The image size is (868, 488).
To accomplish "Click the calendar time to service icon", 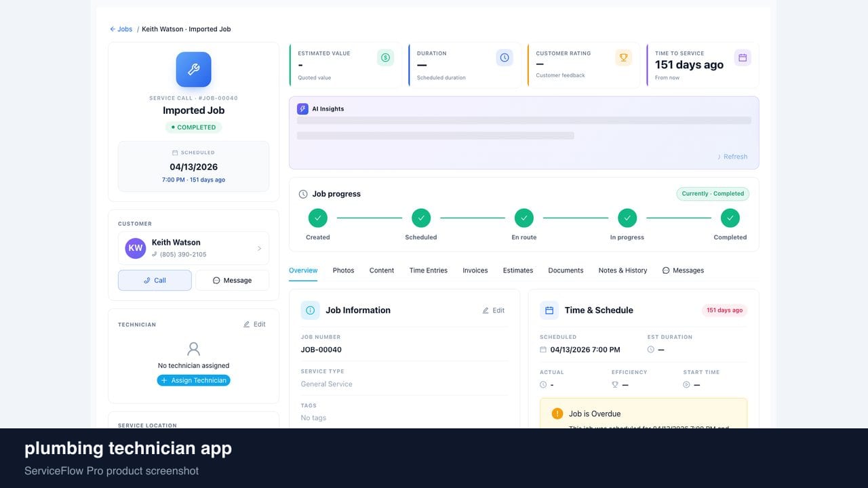I will point(743,58).
